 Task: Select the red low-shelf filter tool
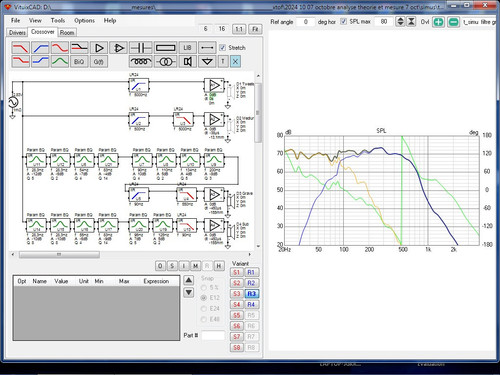[20, 61]
